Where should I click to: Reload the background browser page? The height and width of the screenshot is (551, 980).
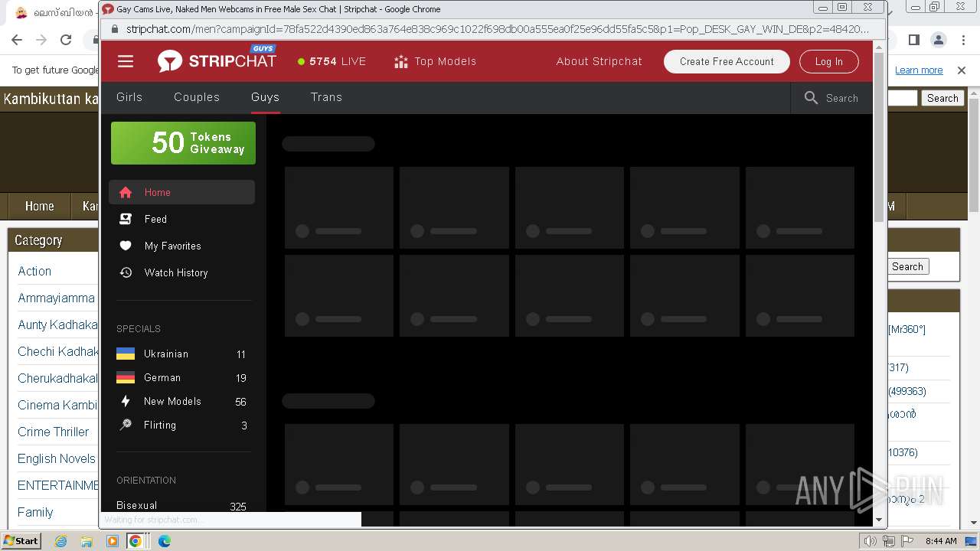66,40
